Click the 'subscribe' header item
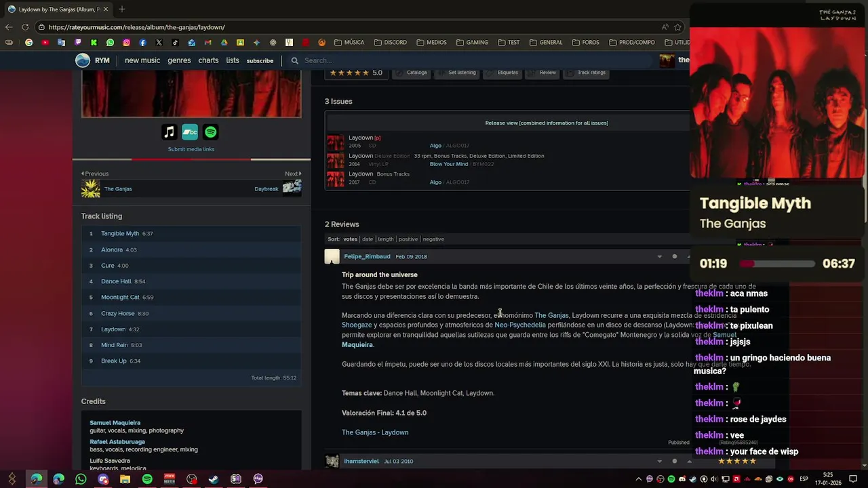Image resolution: width=868 pixels, height=488 pixels. click(260, 61)
